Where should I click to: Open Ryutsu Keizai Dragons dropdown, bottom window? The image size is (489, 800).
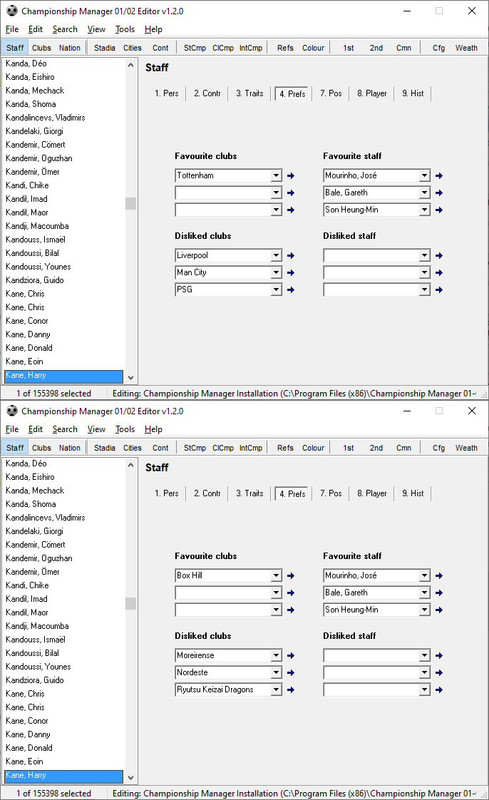click(x=276, y=690)
